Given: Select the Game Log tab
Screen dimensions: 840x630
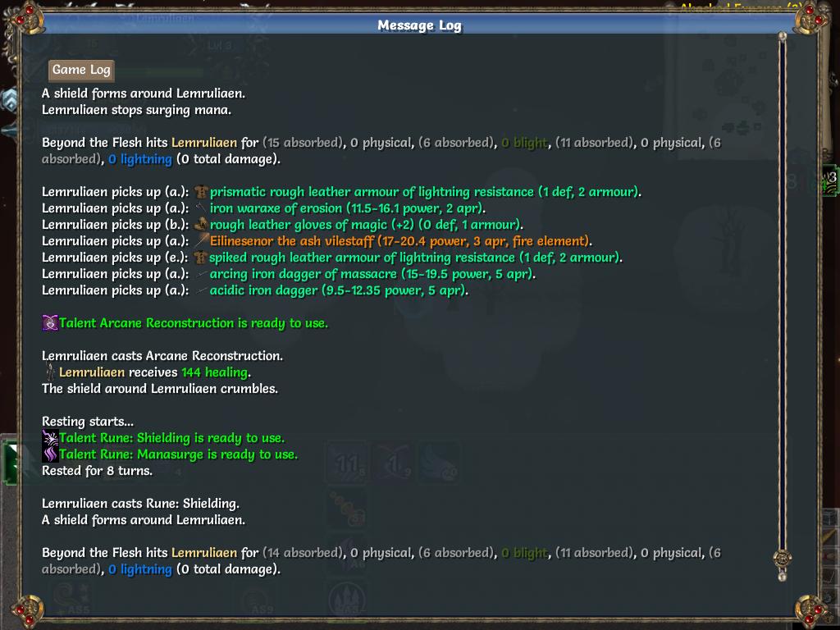Looking at the screenshot, I should pos(81,71).
